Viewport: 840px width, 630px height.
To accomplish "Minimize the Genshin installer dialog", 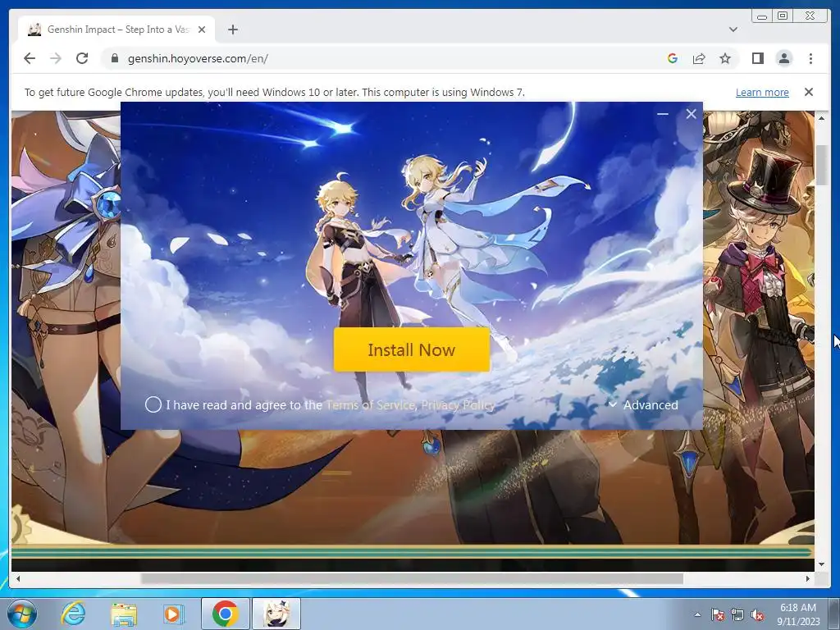I will pyautogui.click(x=663, y=113).
